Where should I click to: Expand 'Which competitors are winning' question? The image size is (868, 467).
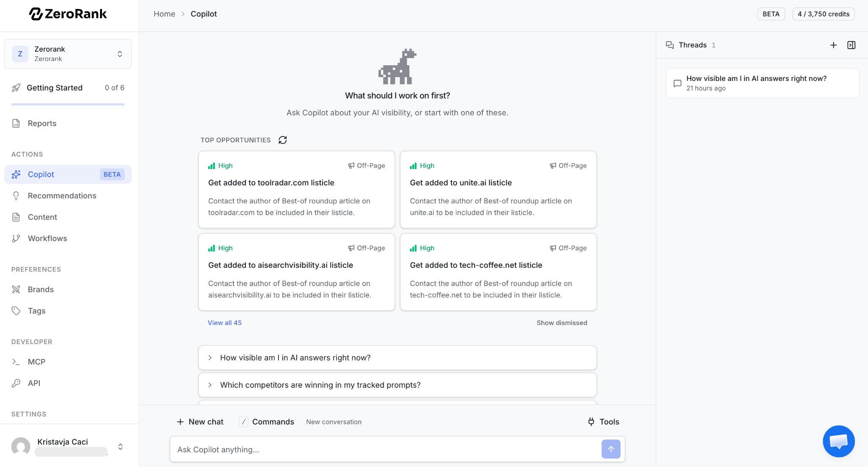397,385
